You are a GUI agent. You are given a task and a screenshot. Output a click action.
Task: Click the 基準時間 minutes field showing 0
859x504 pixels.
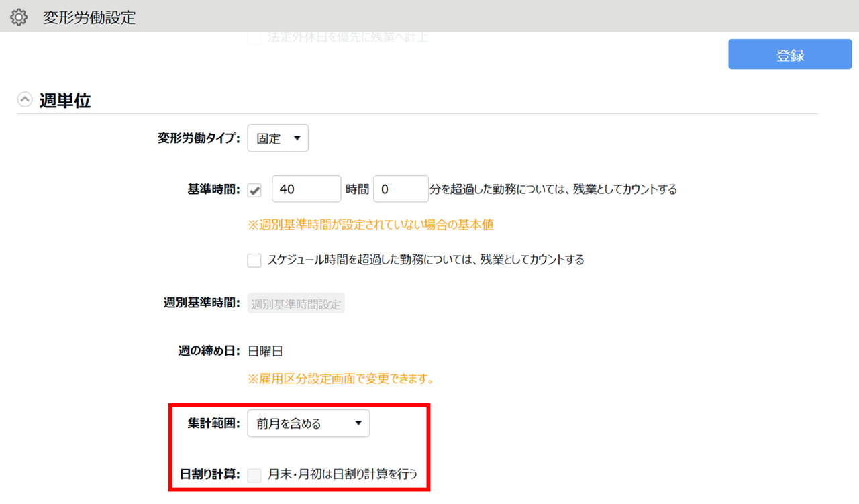(x=401, y=189)
